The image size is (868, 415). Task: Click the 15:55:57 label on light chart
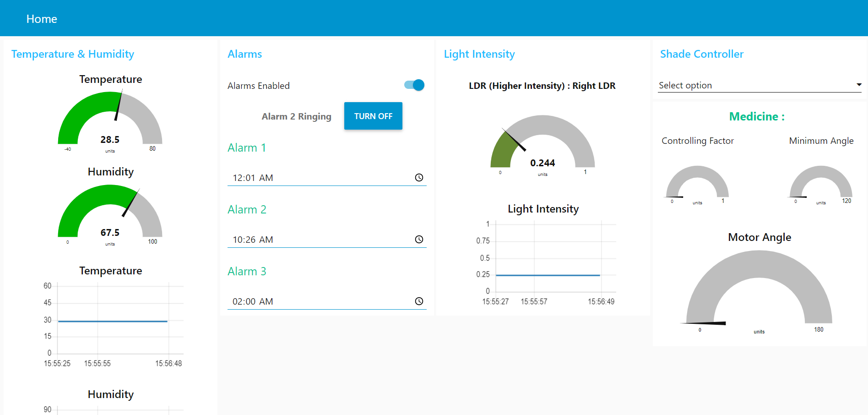[534, 301]
